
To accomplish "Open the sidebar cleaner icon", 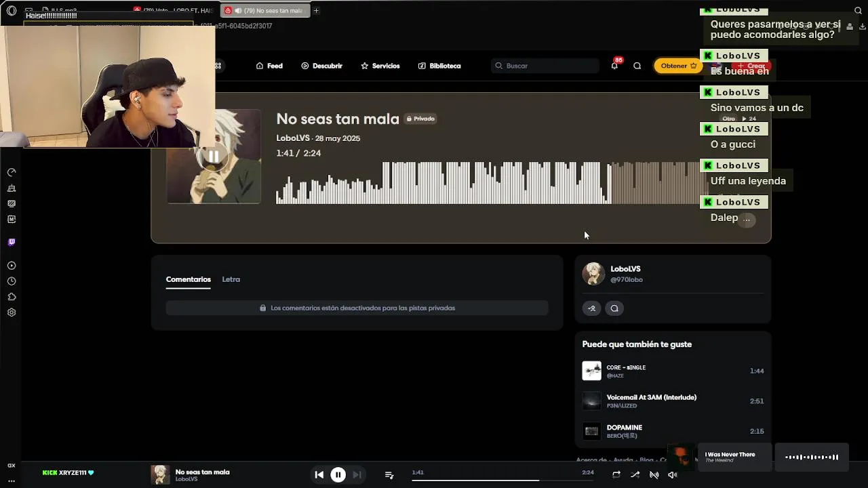I will [x=12, y=188].
